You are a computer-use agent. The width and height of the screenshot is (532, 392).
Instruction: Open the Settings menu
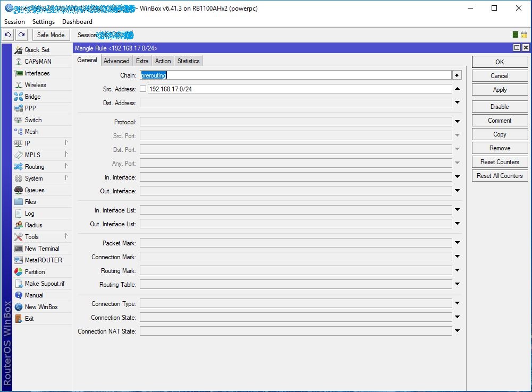[44, 22]
